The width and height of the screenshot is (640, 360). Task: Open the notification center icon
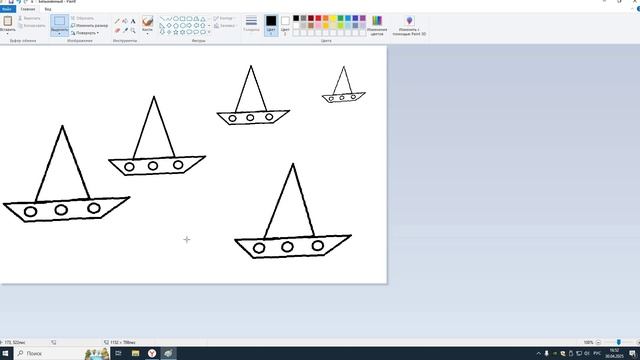click(632, 353)
